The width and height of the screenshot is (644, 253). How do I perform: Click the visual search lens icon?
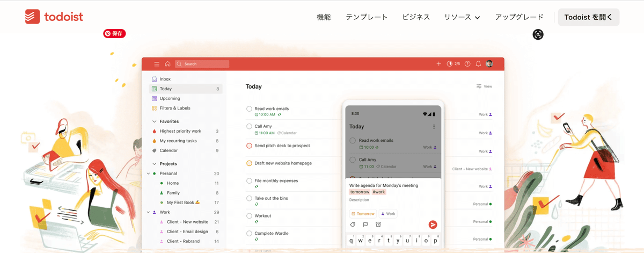point(538,34)
